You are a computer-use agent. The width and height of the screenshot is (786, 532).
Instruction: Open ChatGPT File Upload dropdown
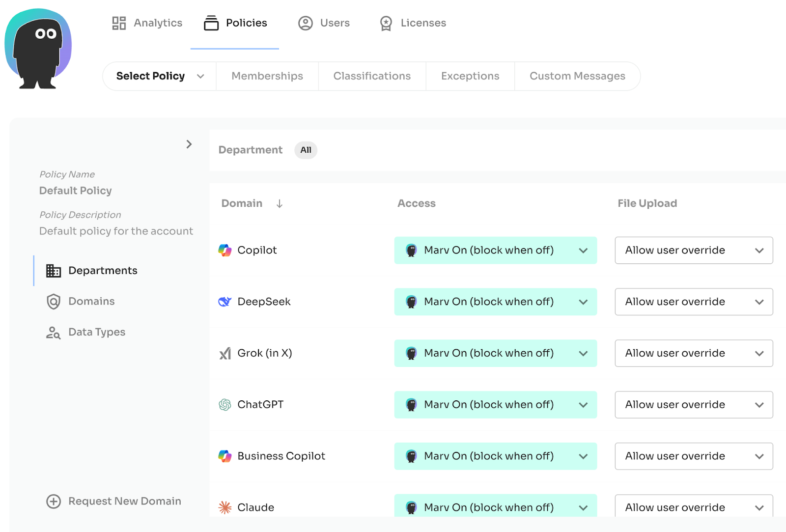pyautogui.click(x=694, y=405)
